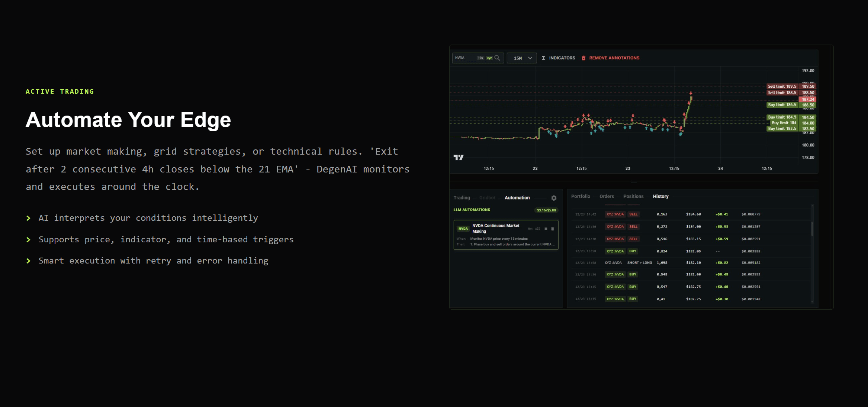This screenshot has width=868, height=407.
Task: Open the 15M timeframe dropdown
Action: (x=522, y=58)
